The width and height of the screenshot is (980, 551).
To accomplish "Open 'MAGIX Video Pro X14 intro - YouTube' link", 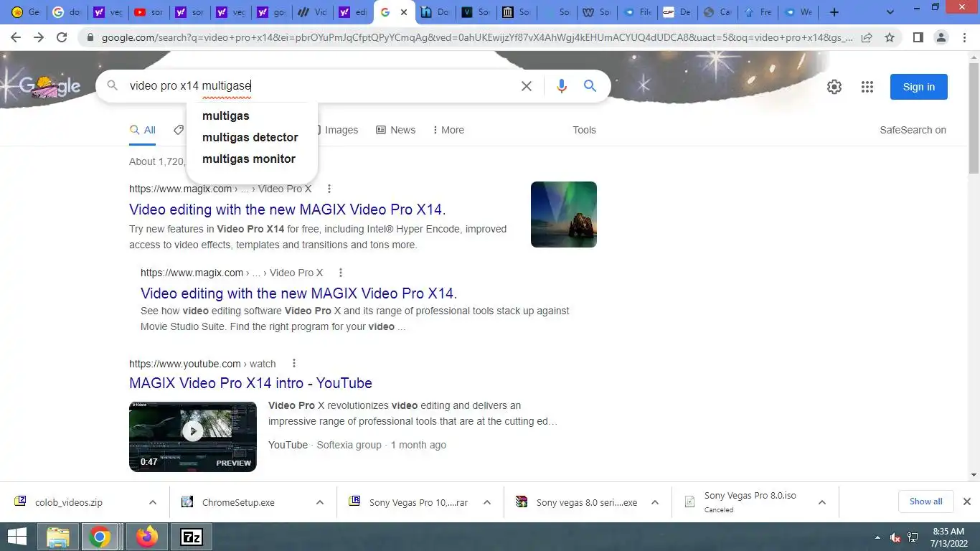I will 250,383.
